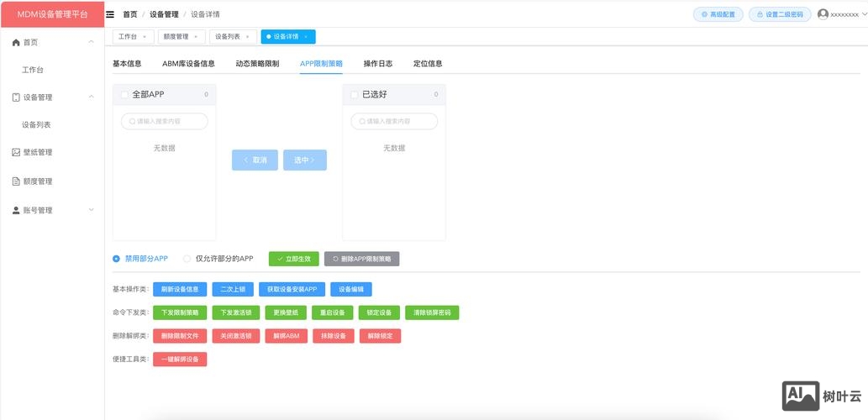Check the 全部APP select-all checkbox

coord(124,95)
